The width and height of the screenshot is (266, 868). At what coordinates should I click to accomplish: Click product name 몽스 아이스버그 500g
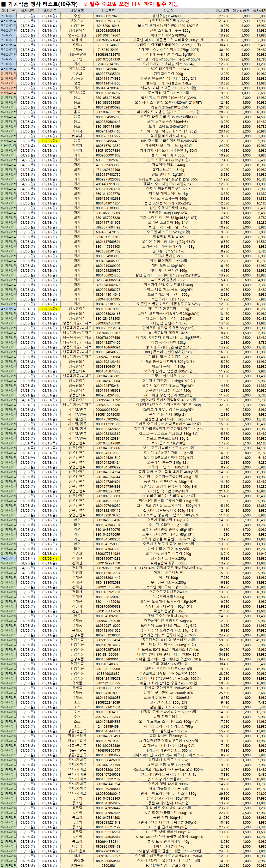coord(168,155)
